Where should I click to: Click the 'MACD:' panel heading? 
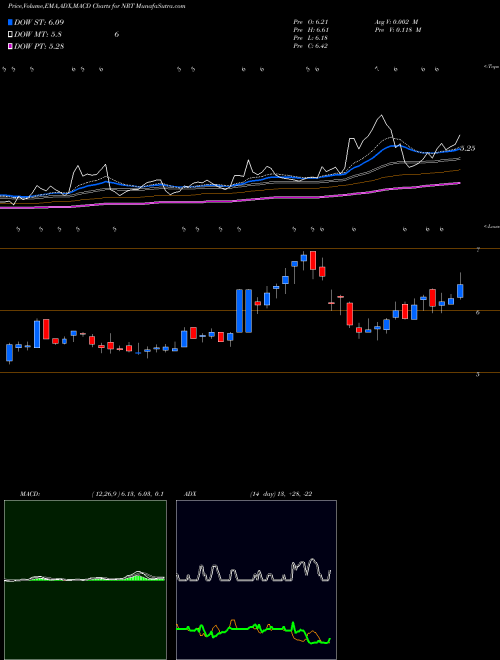(30, 494)
